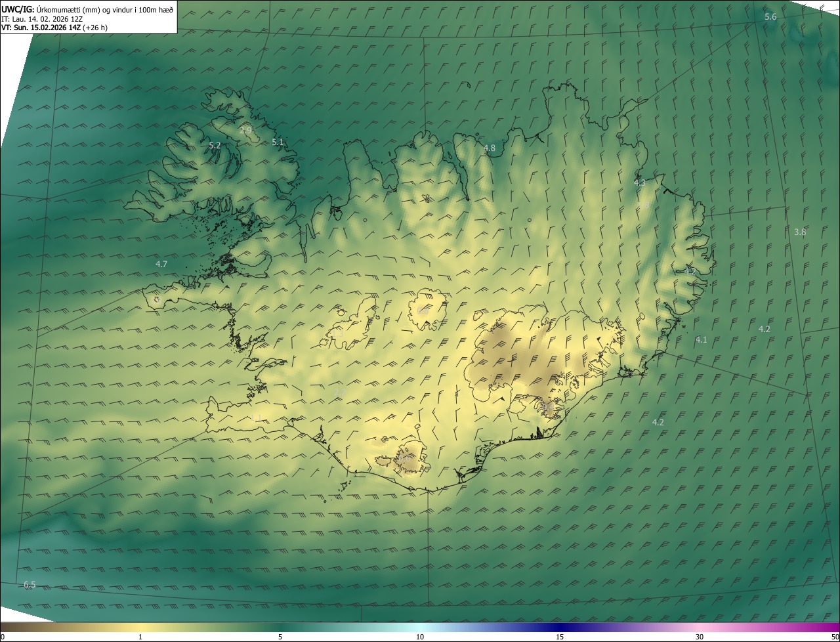Click the 0 label on the colour scale

click(x=2, y=637)
